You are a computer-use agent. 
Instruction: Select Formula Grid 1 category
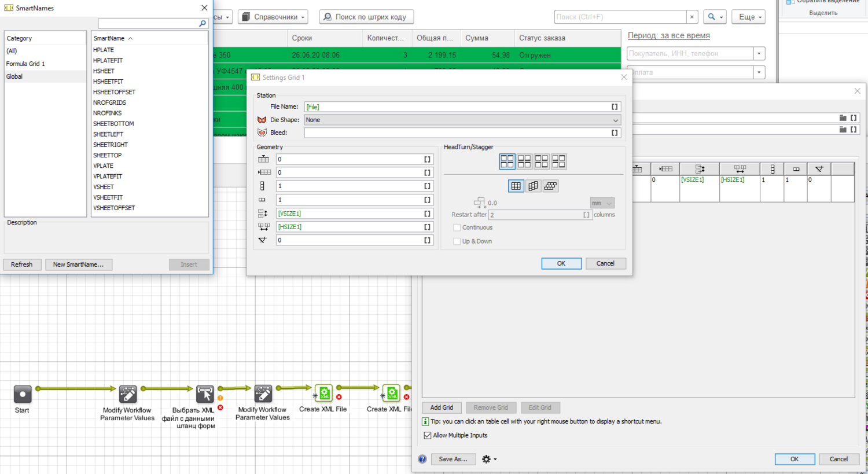[x=25, y=64]
